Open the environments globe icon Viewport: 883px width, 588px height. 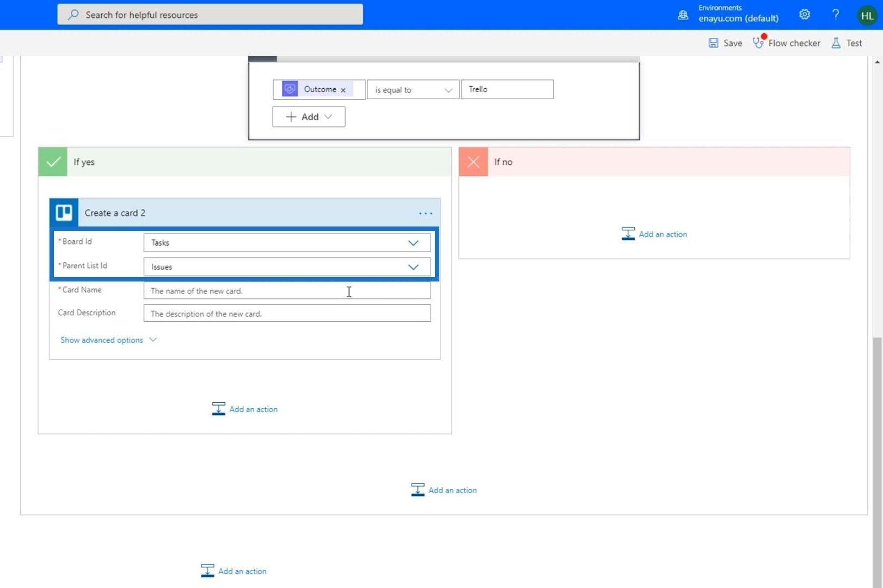[683, 15]
